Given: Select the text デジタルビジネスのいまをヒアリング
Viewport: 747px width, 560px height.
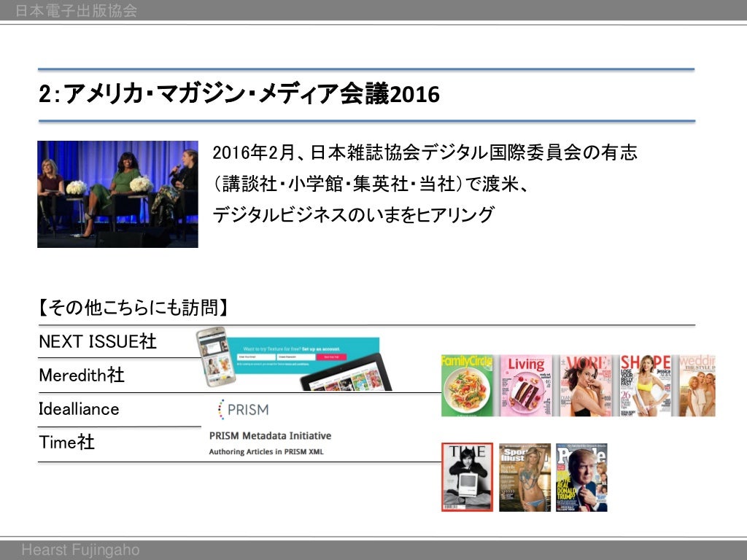Looking at the screenshot, I should [x=354, y=215].
